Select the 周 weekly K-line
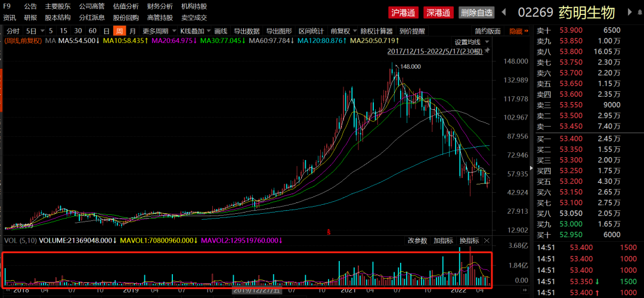This screenshot has width=644, height=298. pyautogui.click(x=119, y=31)
